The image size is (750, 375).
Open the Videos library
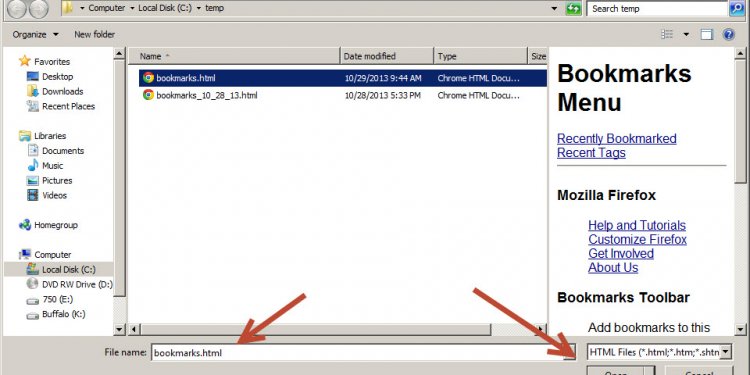(x=54, y=195)
